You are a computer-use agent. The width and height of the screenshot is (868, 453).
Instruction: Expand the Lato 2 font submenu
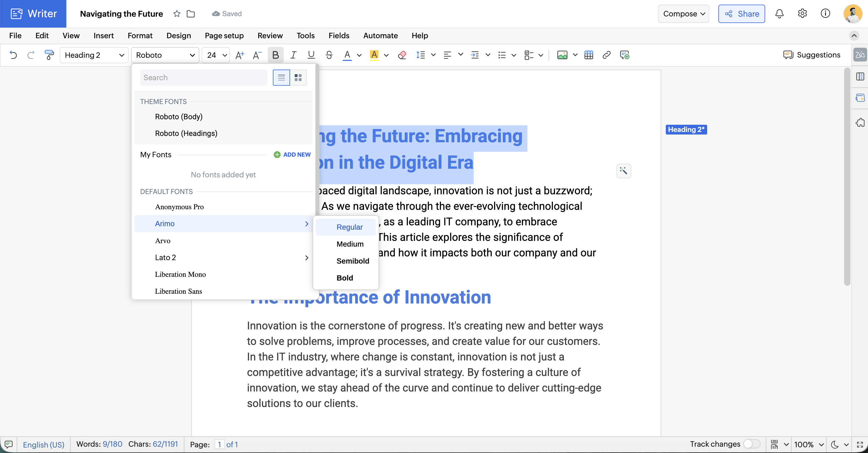(306, 258)
